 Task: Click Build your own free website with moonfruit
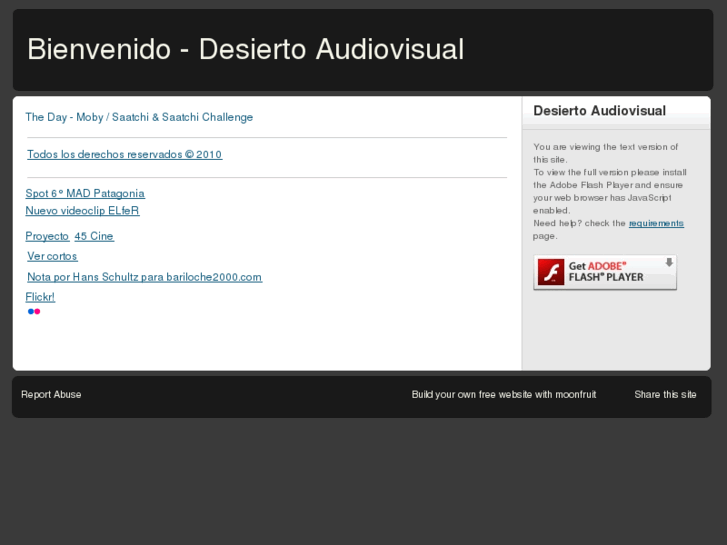[504, 394]
